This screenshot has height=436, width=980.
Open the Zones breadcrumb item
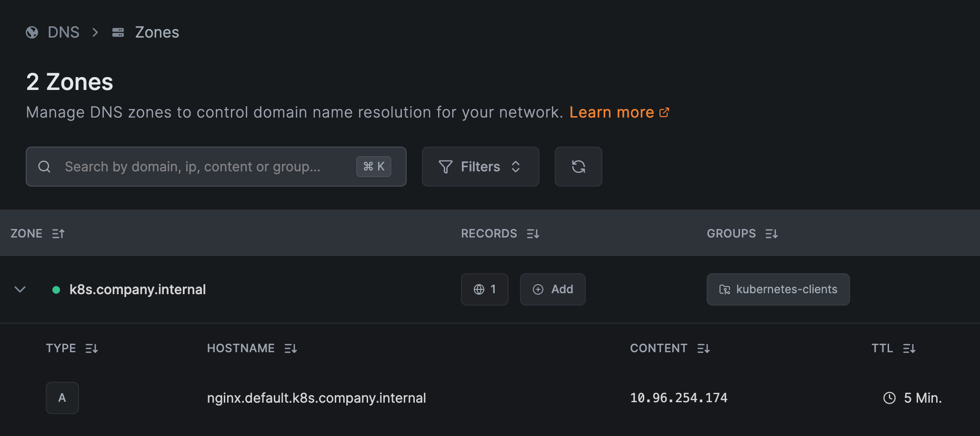pyautogui.click(x=157, y=32)
